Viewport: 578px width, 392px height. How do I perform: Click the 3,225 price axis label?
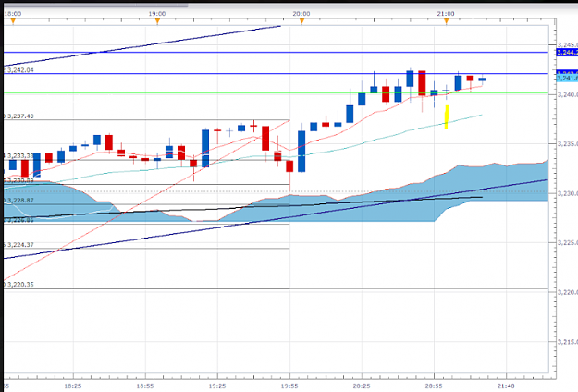coord(568,243)
